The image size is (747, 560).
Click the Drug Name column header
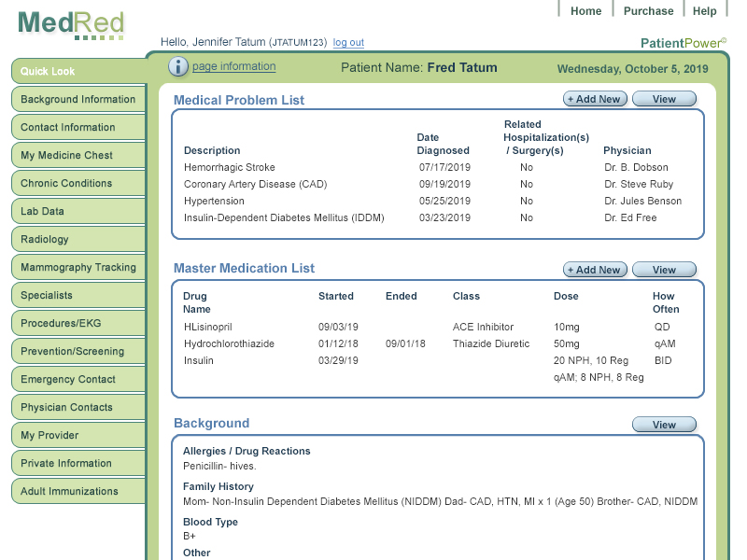(x=197, y=302)
